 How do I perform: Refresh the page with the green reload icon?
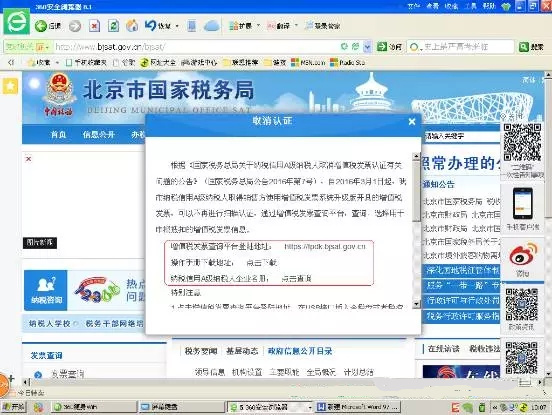tap(113, 26)
